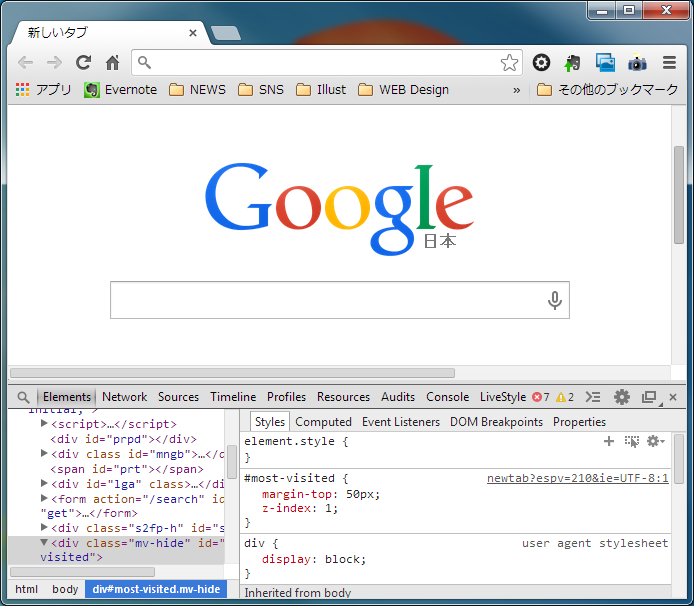Screen dimensions: 694x606
Task: Switch to the Sources panel
Action: (x=178, y=397)
